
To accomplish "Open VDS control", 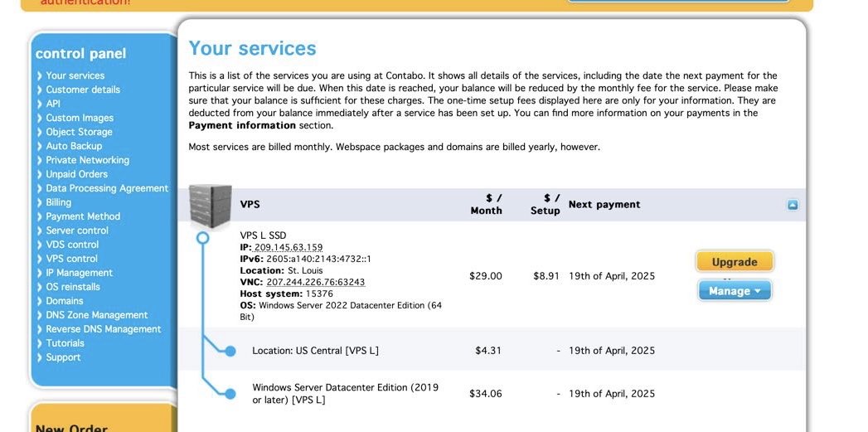I will pos(72,245).
